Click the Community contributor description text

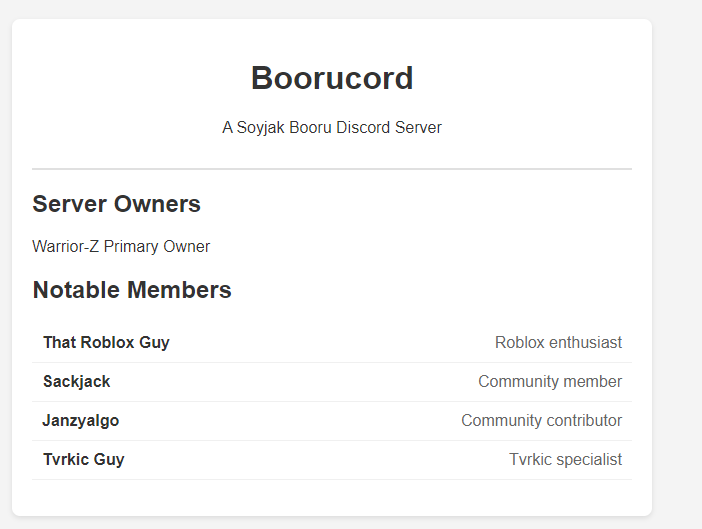coord(541,421)
